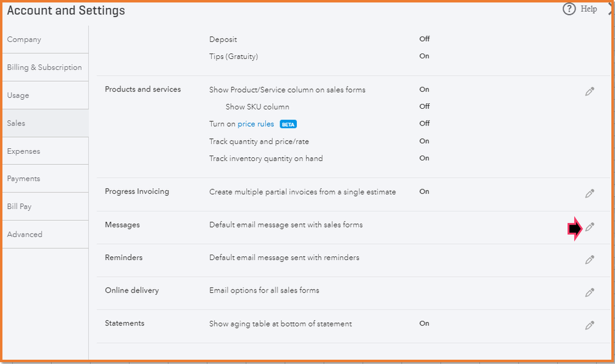Click the Help question mark icon
The width and height of the screenshot is (615, 364).
tap(569, 9)
